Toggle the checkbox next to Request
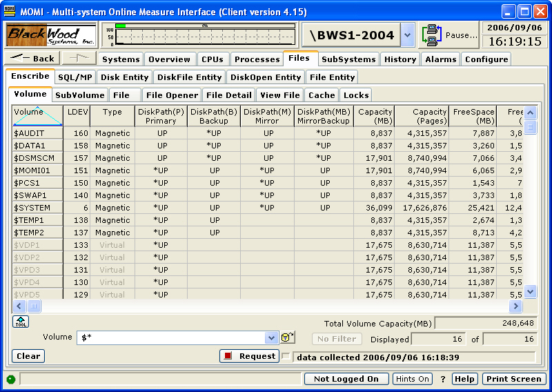 [286, 356]
